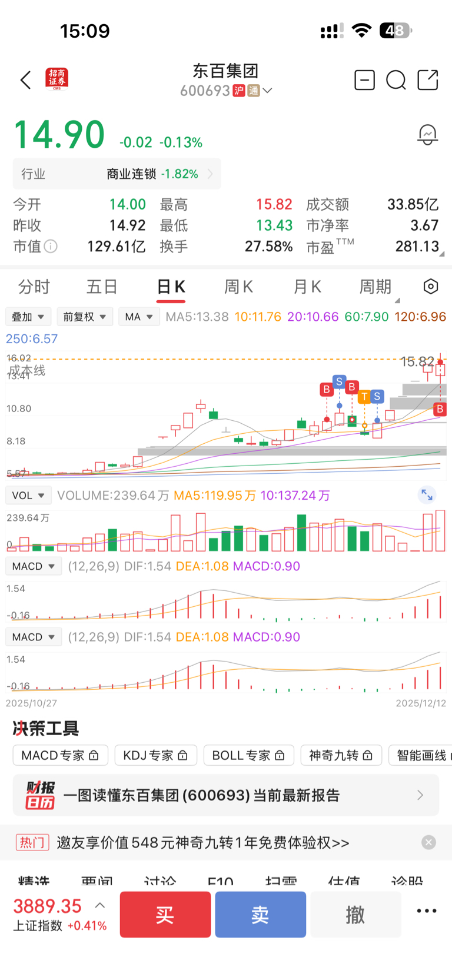Tap the back arrow icon

tap(25, 80)
